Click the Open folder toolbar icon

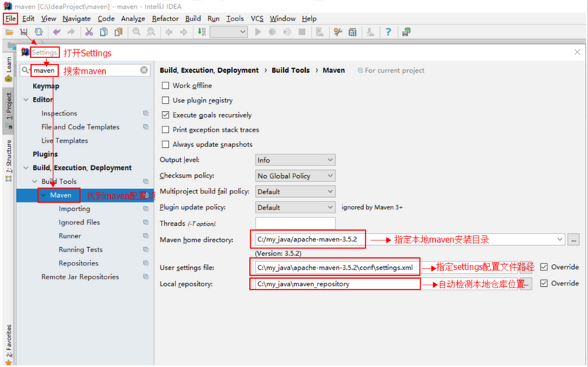tap(9, 32)
